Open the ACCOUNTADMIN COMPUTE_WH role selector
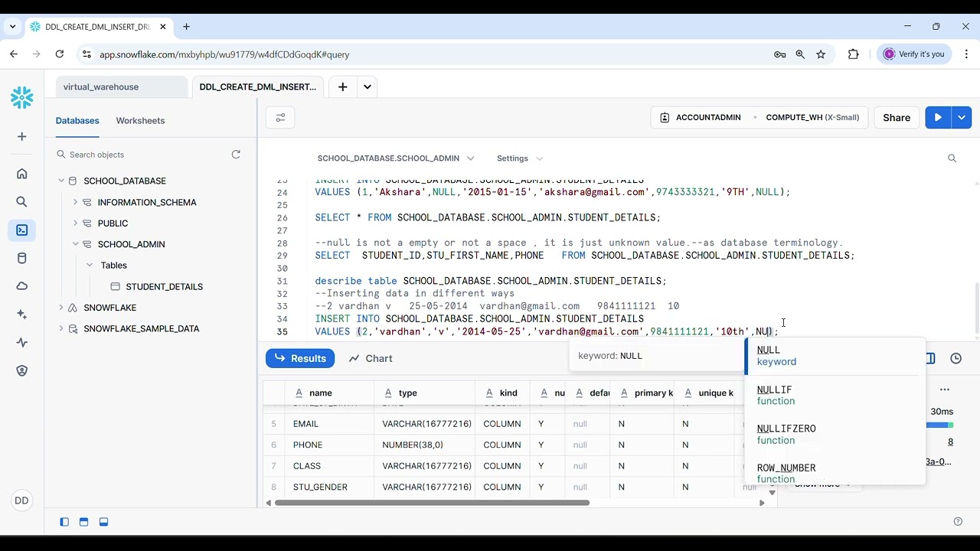The image size is (980, 551). point(759,117)
